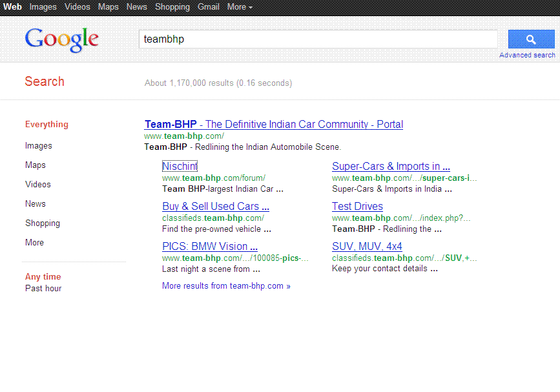
Task: Open Images in the top navigation bar
Action: pos(43,7)
